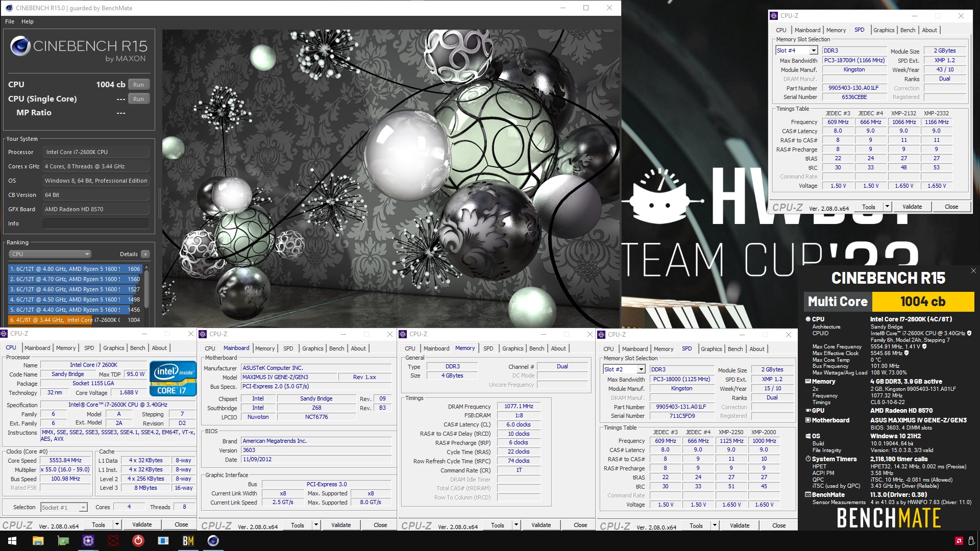Open the File menu in Cinebench
The height and width of the screenshot is (551, 980).
[10, 21]
